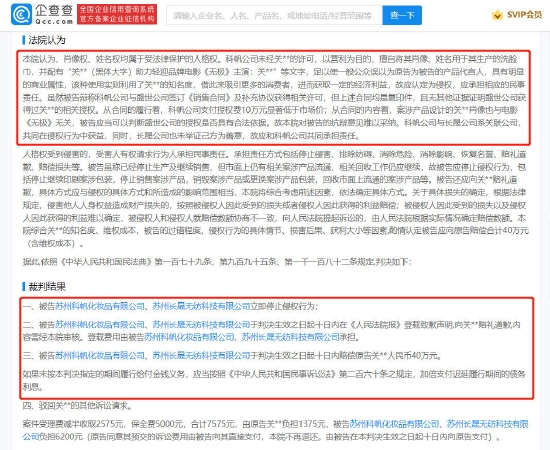Viewport: 550px width, 450px height.
Task: Click the paragraph starting 人格权受到侵害的
Action: 276,199
